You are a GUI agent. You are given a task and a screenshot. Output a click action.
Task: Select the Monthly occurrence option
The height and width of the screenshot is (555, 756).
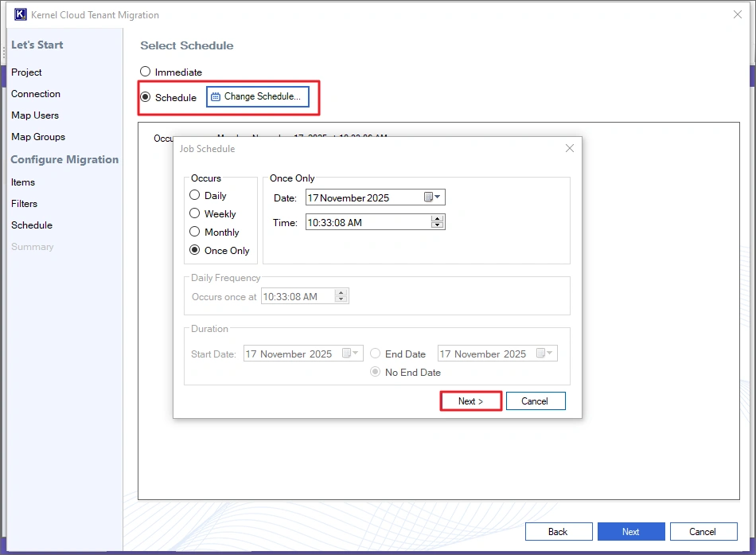point(194,233)
